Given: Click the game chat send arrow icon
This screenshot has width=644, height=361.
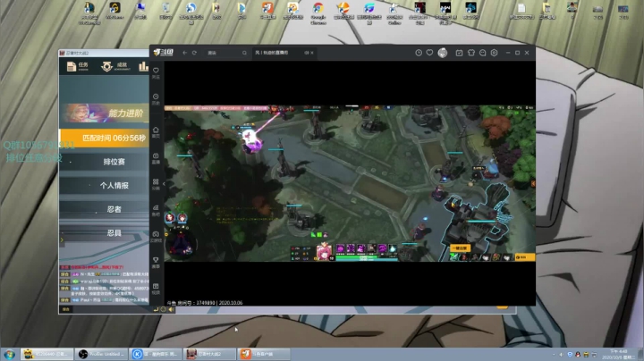Looking at the screenshot, I should point(156,309).
